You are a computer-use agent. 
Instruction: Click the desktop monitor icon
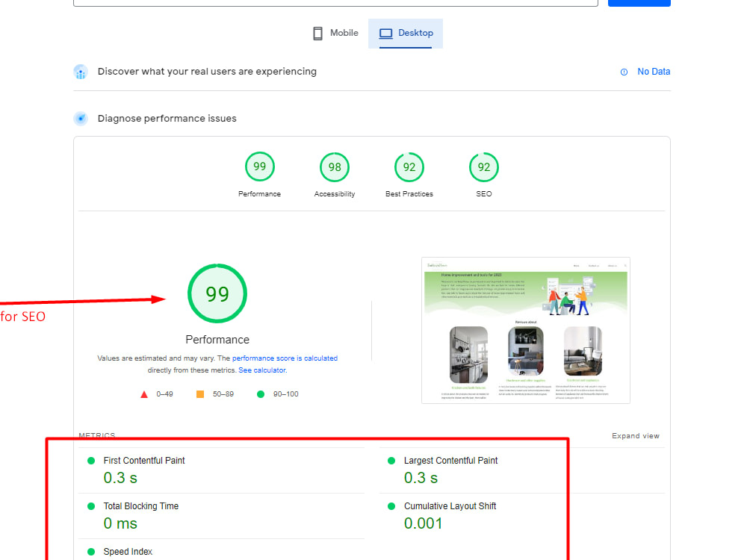click(x=386, y=34)
